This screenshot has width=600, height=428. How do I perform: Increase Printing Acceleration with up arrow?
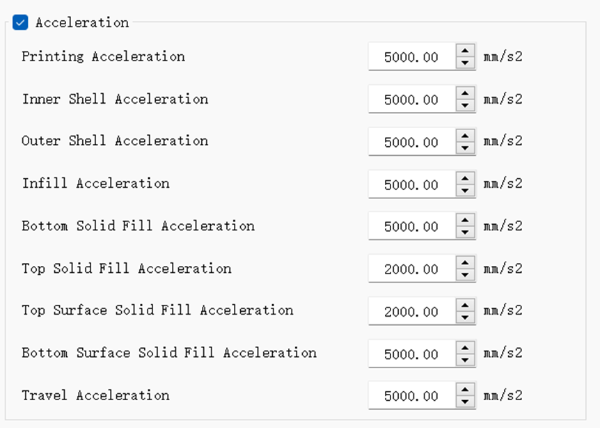click(x=465, y=50)
